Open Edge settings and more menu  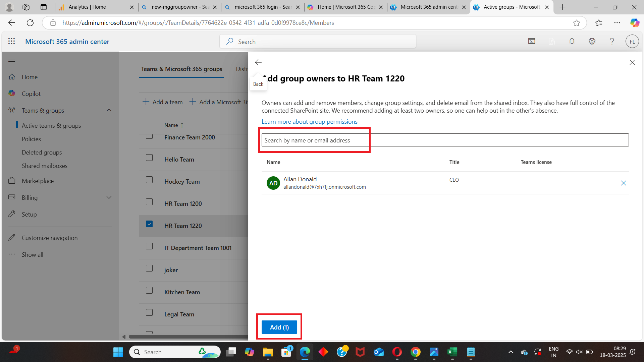[x=617, y=23]
